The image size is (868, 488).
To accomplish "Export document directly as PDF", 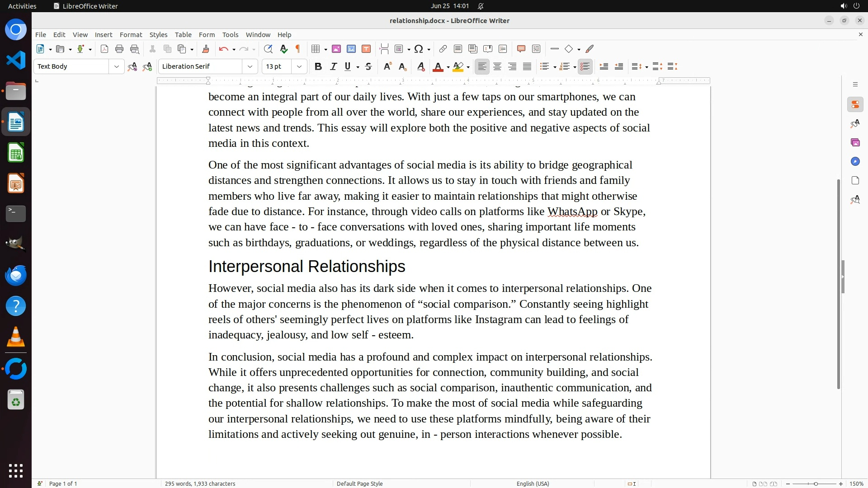I will 104,49.
